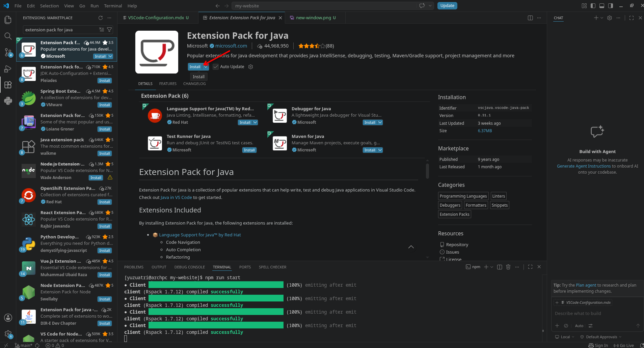Toggle the bottom panel visibility
The width and height of the screenshot is (644, 348).
point(602,6)
